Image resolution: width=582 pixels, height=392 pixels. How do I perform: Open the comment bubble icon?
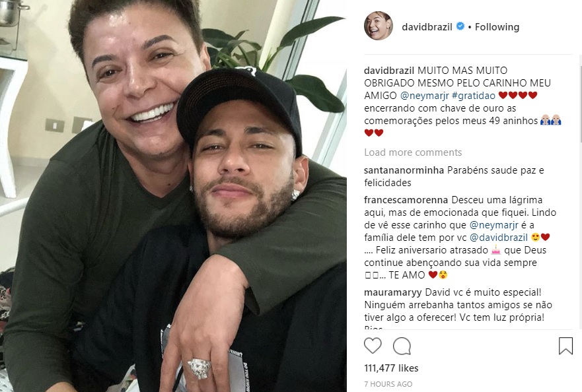(x=402, y=346)
